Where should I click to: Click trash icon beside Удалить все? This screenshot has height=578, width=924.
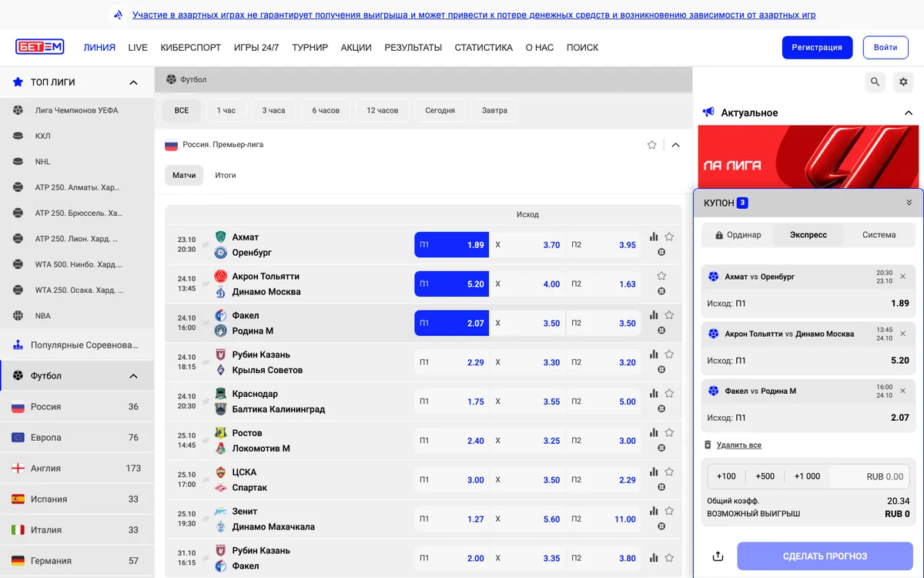click(708, 445)
